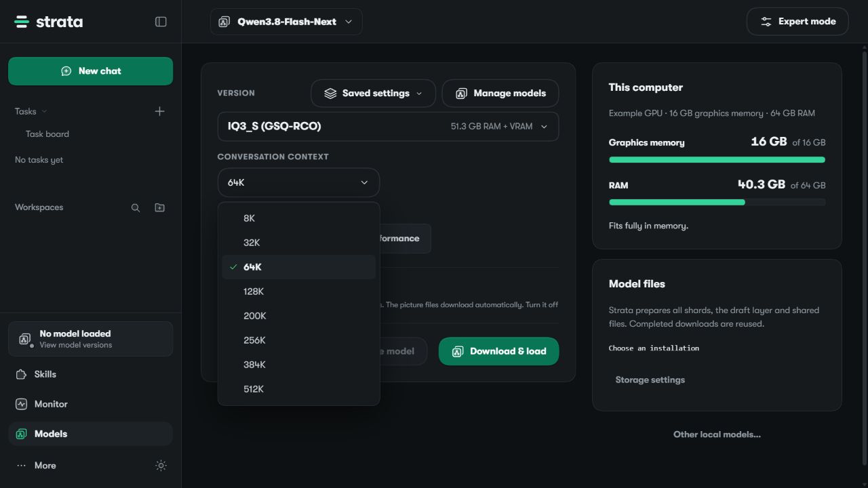The image size is (868, 488).
Task: Click the Models icon in sidebar
Action: coord(21,434)
